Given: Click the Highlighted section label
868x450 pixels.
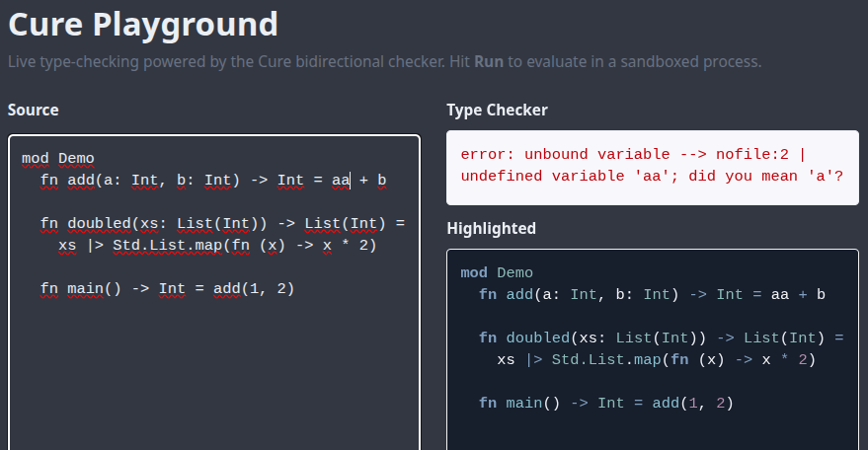Looking at the screenshot, I should coord(491,229).
